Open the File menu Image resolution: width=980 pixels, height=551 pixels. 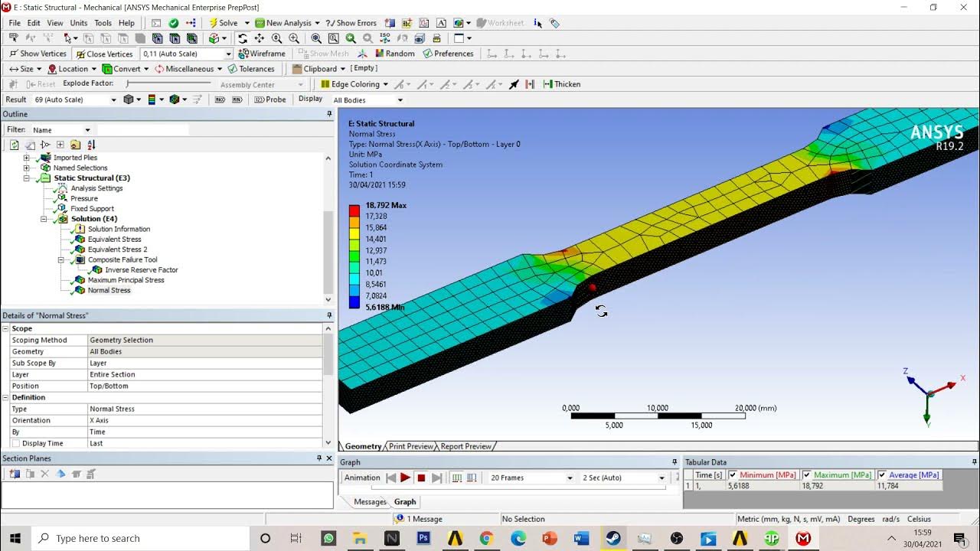(15, 23)
